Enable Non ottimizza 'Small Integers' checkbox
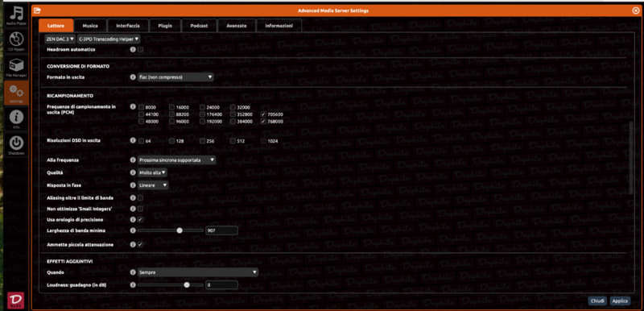The image size is (644, 311). (x=140, y=209)
